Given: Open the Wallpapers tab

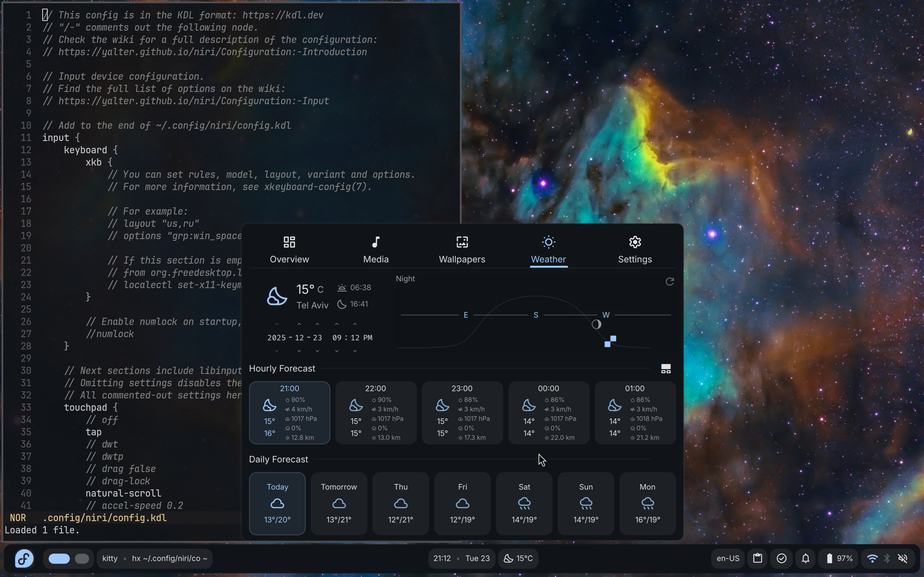Looking at the screenshot, I should 462,250.
